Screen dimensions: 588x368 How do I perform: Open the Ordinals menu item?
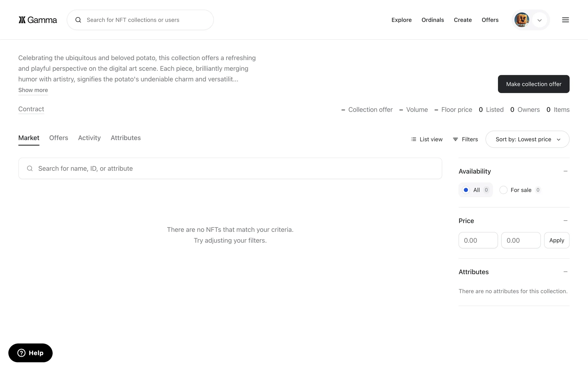click(x=432, y=20)
